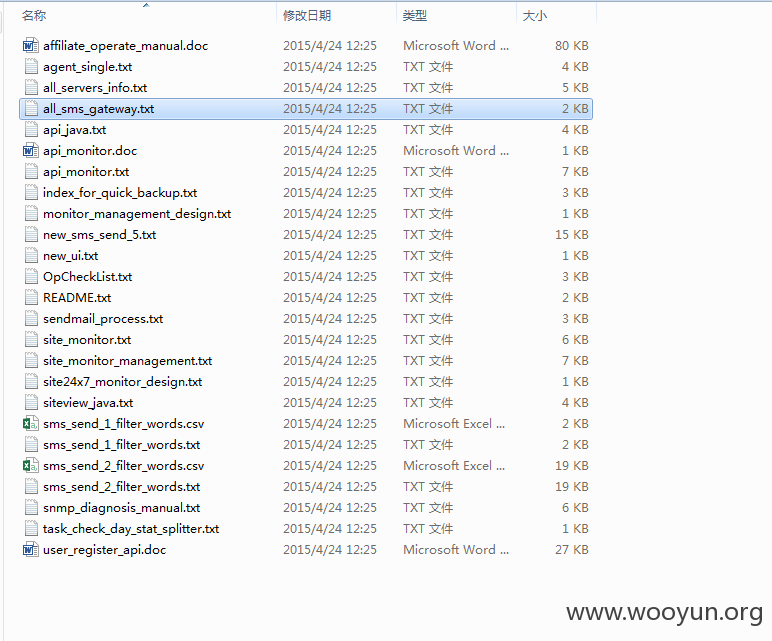
Task: Click the icon of index_for_quick_backup.txt
Action: pyautogui.click(x=31, y=192)
